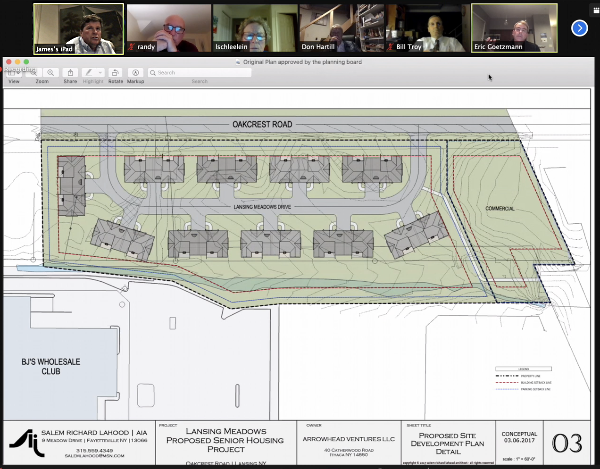Select Bill Troy's video tile
600x469 pixels.
tap(427, 28)
